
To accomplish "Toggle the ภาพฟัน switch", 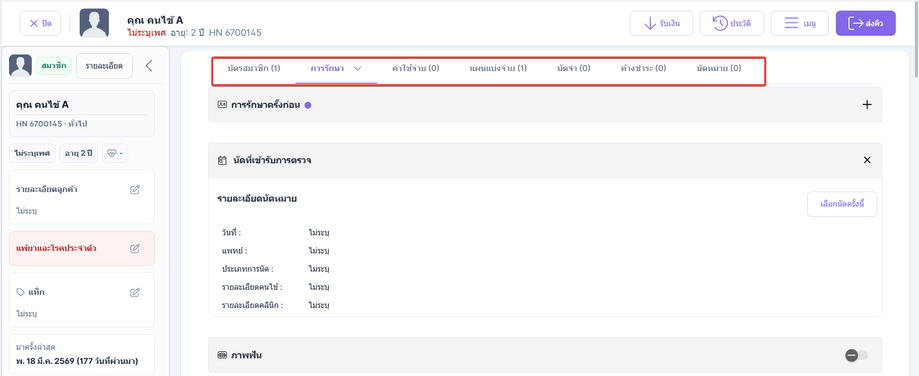I will coord(857,356).
